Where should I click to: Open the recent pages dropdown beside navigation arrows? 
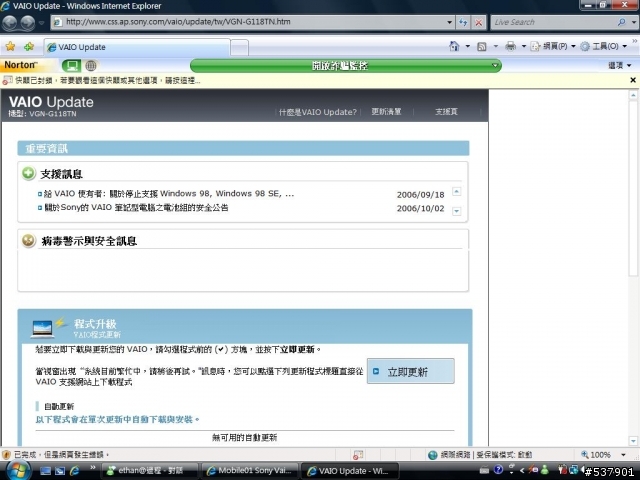(41, 23)
